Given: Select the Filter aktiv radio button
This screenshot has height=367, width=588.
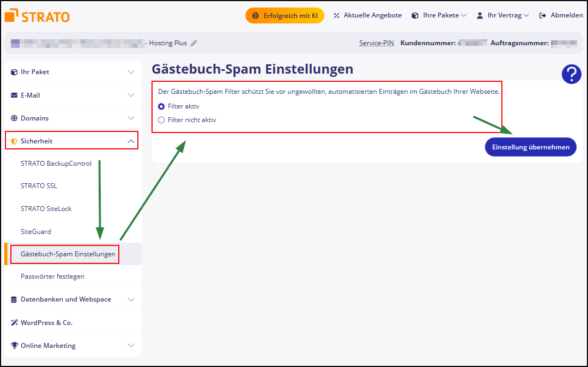Looking at the screenshot, I should (x=161, y=107).
